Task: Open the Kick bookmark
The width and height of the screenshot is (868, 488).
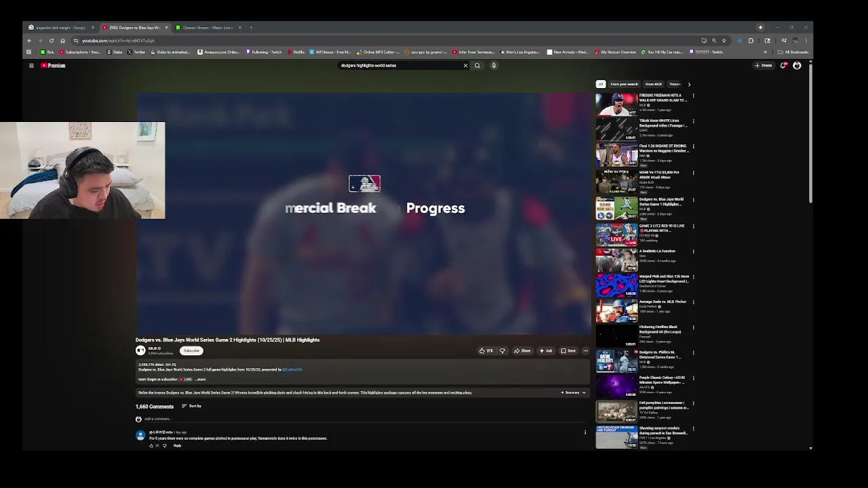Action: tap(47, 52)
